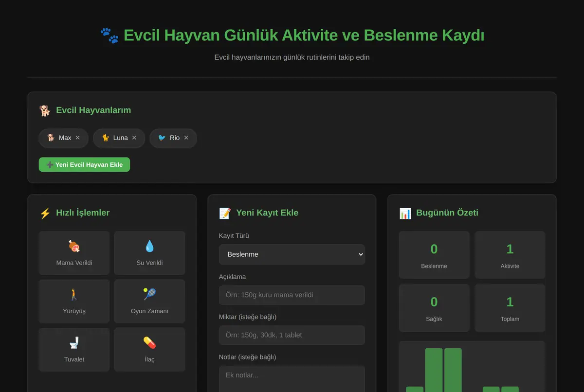
Task: Click the 'Hızlı İşlemler' heading
Action: point(83,213)
